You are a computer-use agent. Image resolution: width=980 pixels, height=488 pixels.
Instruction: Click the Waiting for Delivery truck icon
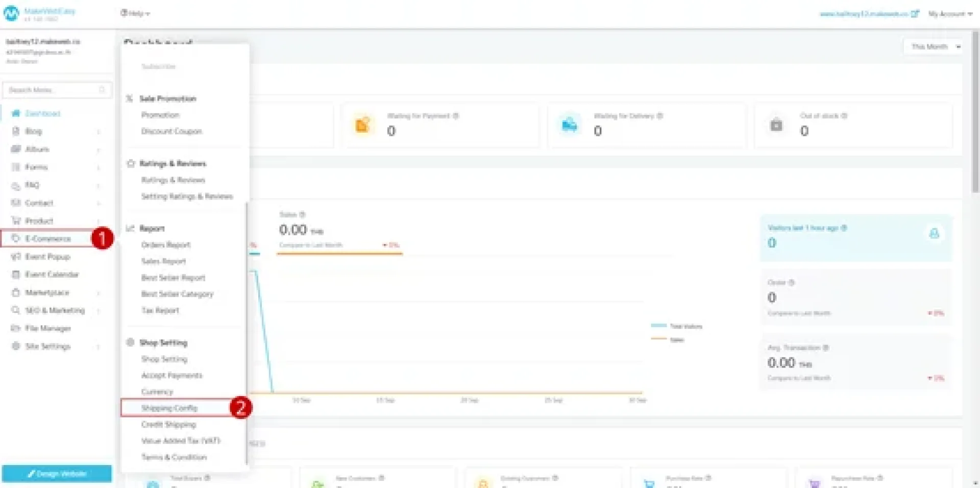coord(569,125)
